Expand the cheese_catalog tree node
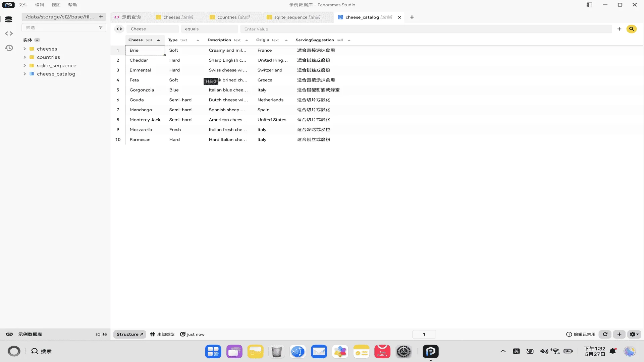644x362 pixels. (x=24, y=74)
